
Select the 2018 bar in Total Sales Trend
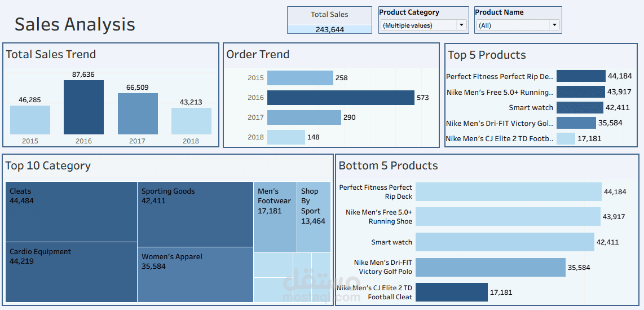[x=191, y=121]
